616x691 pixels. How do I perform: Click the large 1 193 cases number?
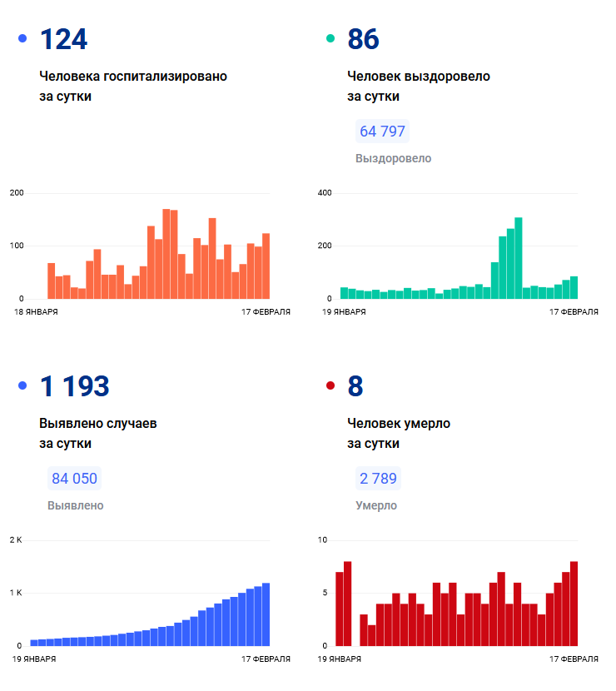click(75, 386)
